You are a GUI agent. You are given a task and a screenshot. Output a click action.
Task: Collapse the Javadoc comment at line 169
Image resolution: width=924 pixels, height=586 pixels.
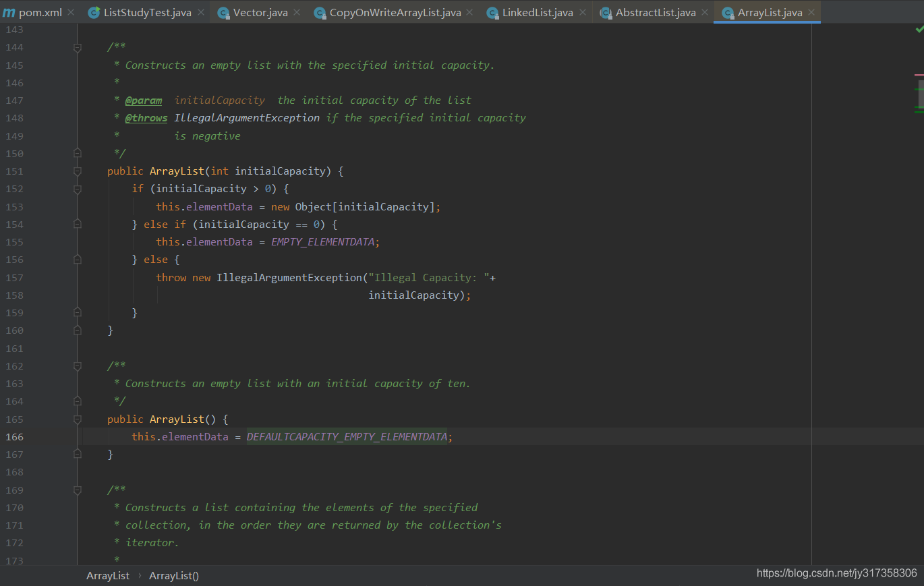pyautogui.click(x=78, y=490)
